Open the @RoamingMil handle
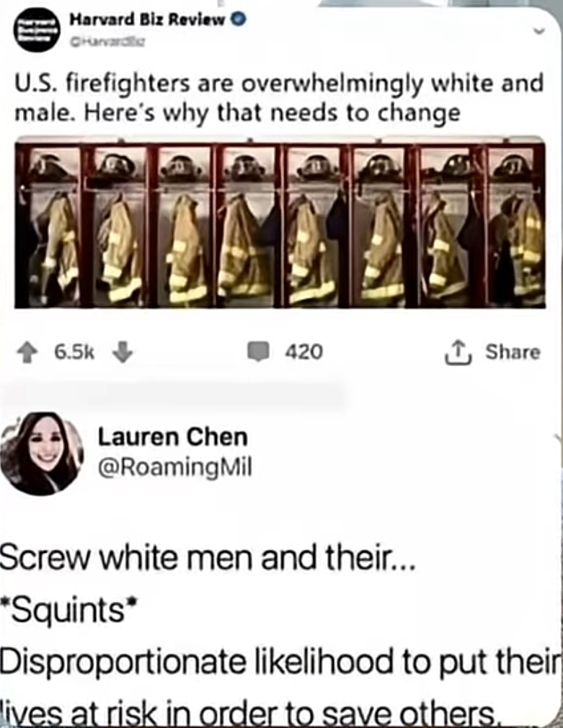The width and height of the screenshot is (563, 728). pos(174,467)
